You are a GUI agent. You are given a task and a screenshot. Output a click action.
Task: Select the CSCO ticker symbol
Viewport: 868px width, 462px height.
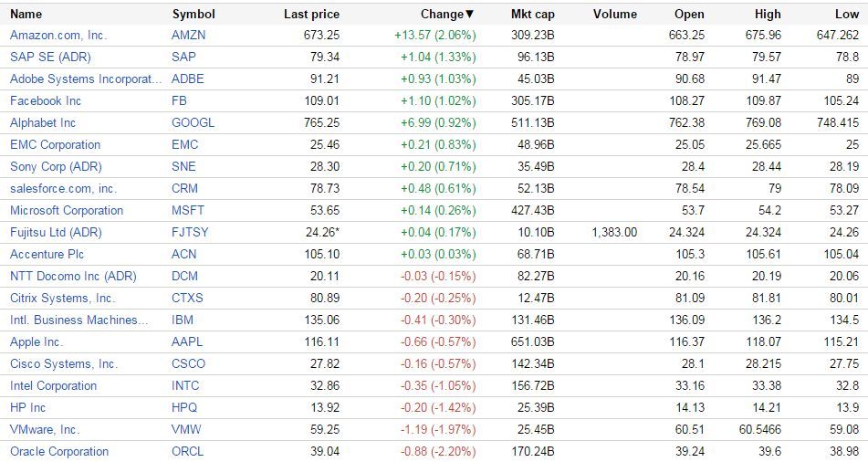click(x=189, y=363)
